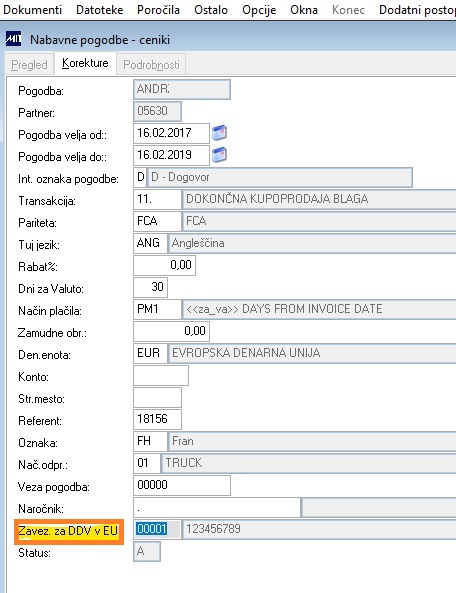Switch to the Podrobnosti tab
This screenshot has width=456, height=593.
click(151, 65)
